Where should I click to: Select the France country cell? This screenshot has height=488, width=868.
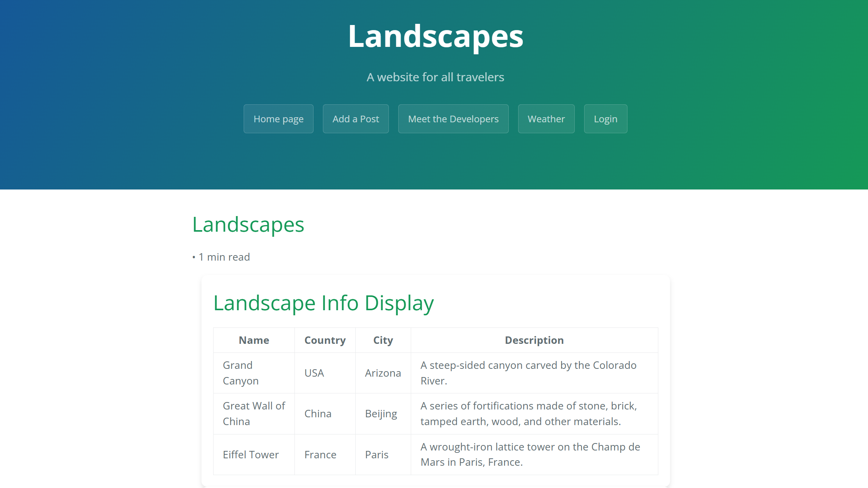(x=325, y=454)
